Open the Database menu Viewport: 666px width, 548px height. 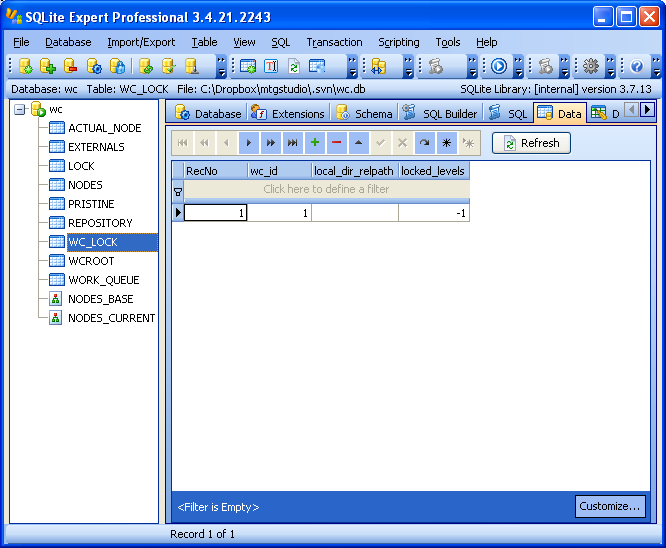point(68,42)
